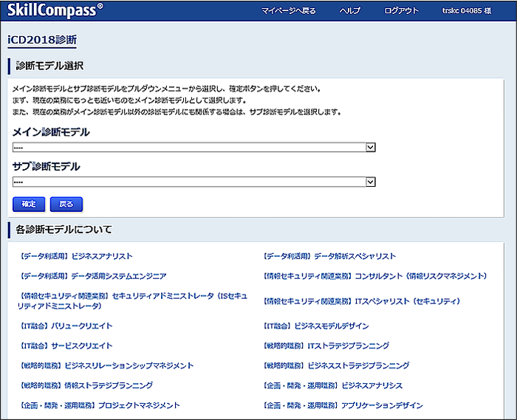Image resolution: width=517 pixels, height=420 pixels.
Task: Open ITスペシャリスト(セキュリティ) link
Action: [360, 301]
